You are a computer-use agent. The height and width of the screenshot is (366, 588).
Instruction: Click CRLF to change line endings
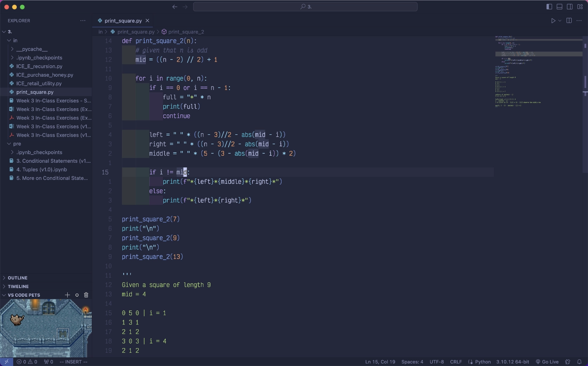pos(456,362)
